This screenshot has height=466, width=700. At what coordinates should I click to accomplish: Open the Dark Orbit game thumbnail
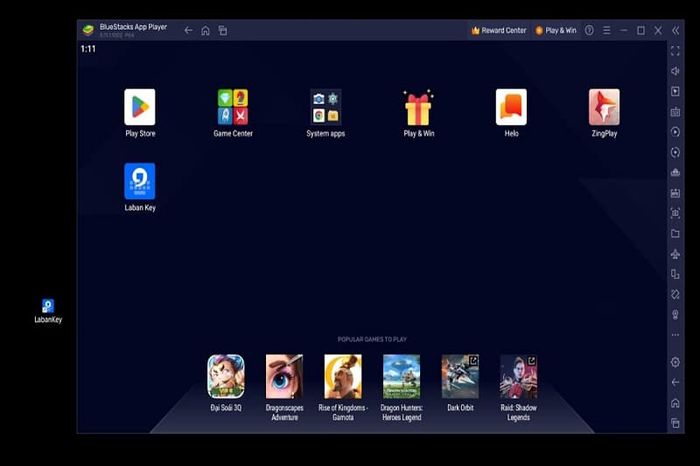[x=460, y=376]
